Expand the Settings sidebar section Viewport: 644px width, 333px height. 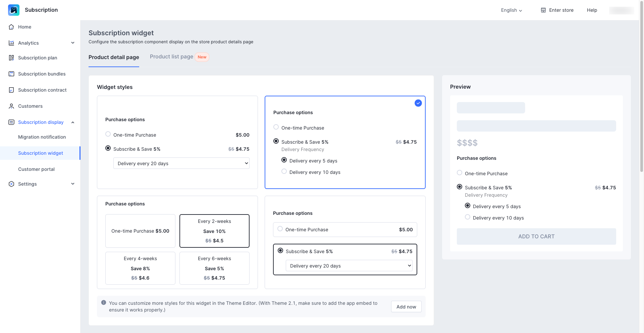[73, 184]
